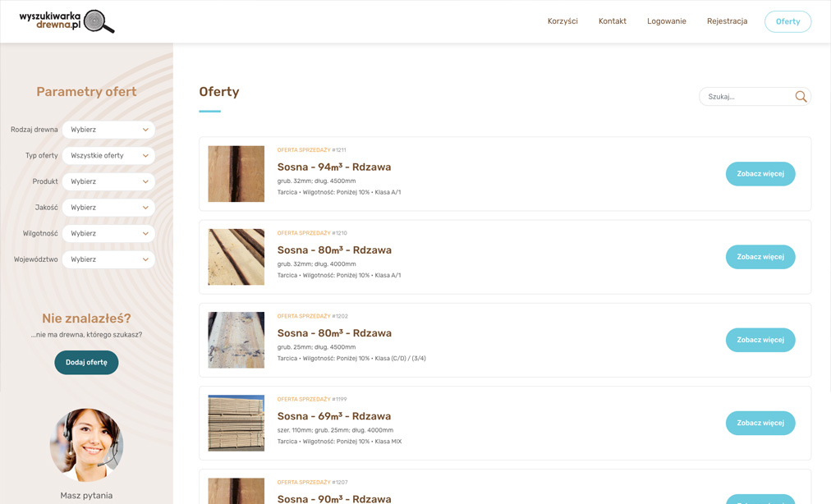This screenshot has width=831, height=504.
Task: Click the Sosna - 80m³ title of offer #1202
Action: [334, 333]
